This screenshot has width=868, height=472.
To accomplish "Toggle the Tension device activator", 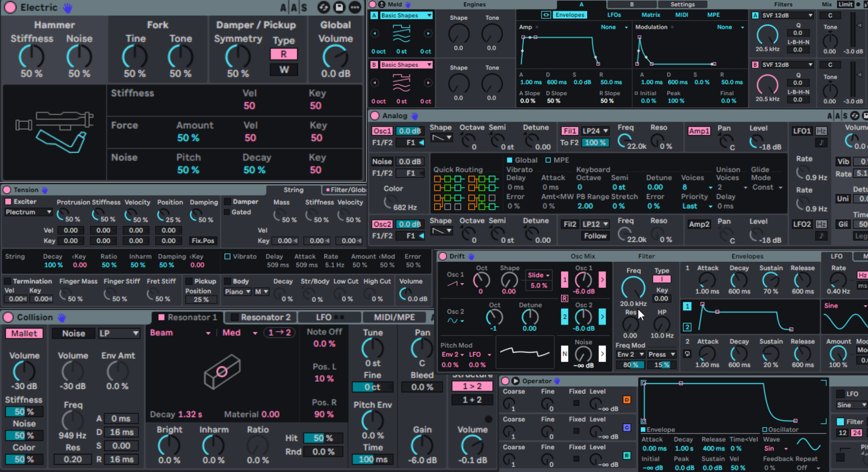I will pyautogui.click(x=7, y=190).
